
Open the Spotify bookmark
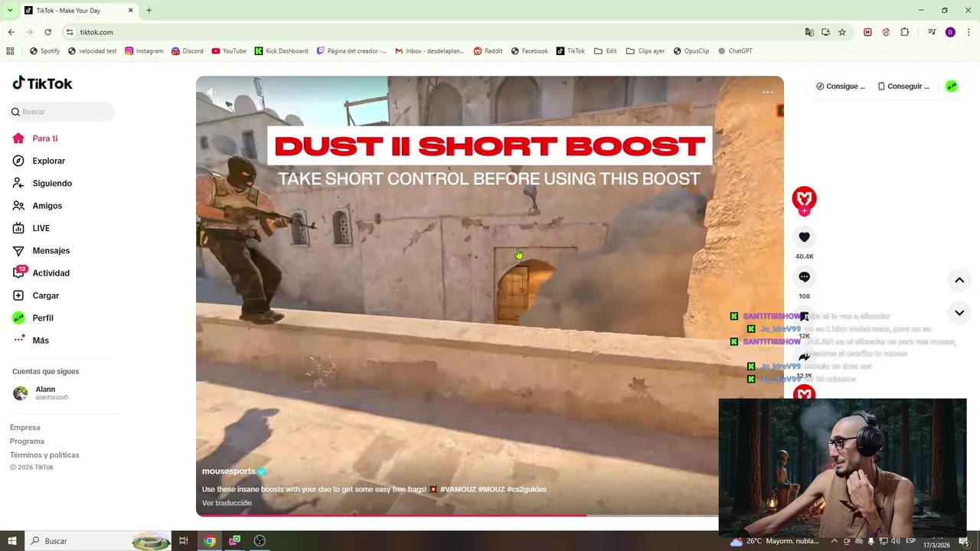pos(44,51)
